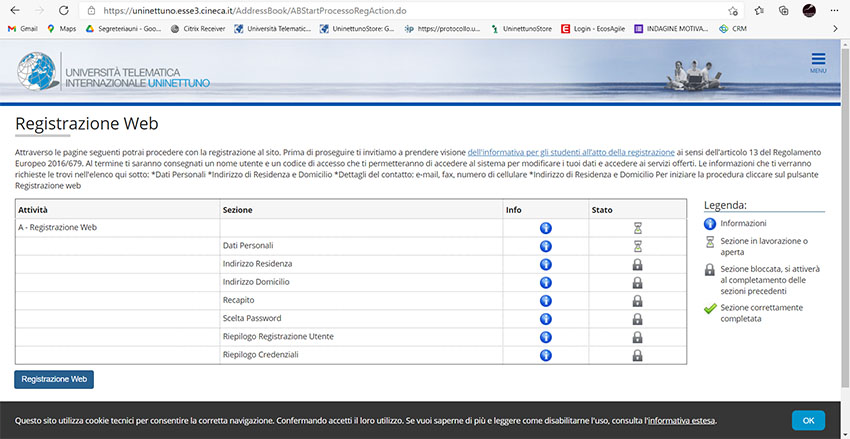Open the informativa estesa link
This screenshot has height=439, width=850.
tap(681, 421)
